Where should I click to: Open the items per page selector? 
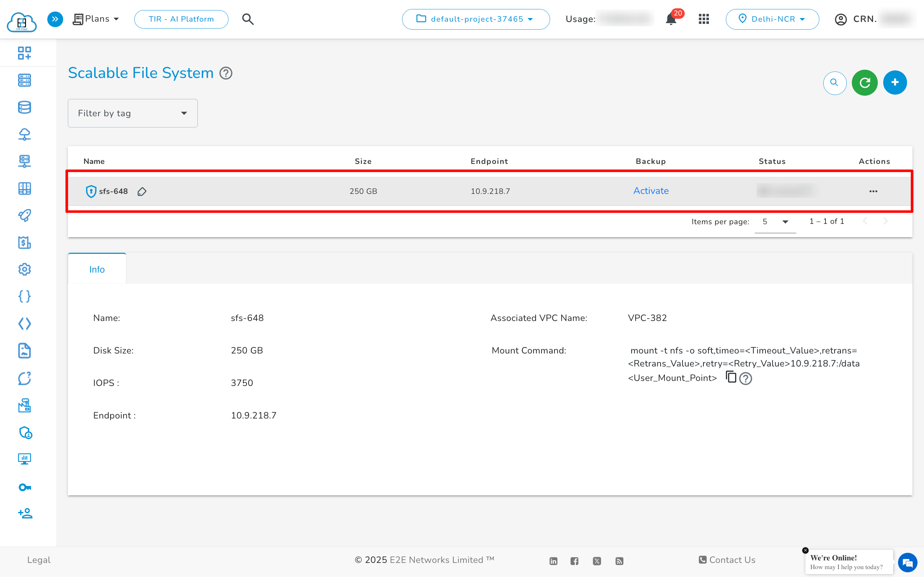[x=774, y=221]
